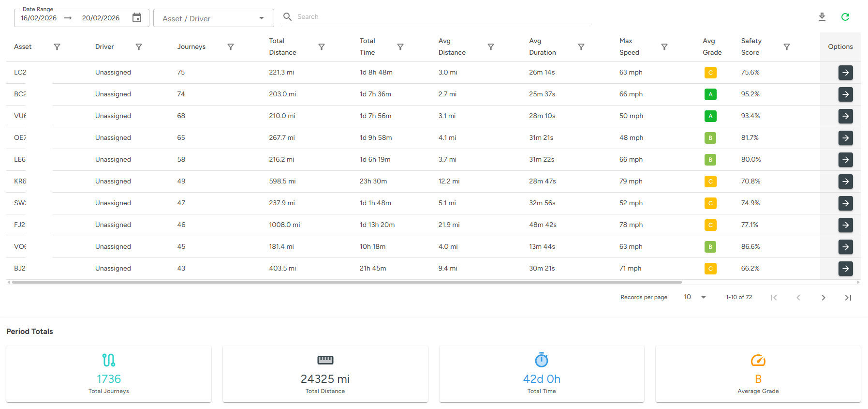This screenshot has height=409, width=868.
Task: Click the Total Distance column header
Action: pyautogui.click(x=283, y=47)
